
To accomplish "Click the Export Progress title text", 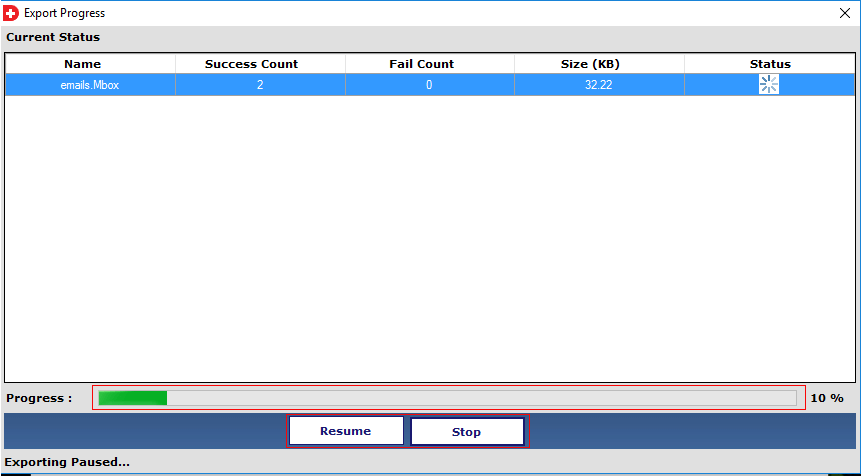I will tap(64, 14).
